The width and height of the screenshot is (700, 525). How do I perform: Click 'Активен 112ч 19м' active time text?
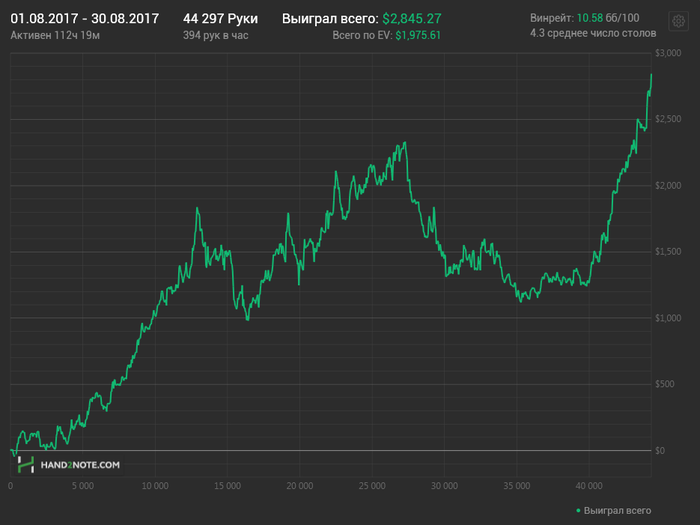click(x=55, y=35)
